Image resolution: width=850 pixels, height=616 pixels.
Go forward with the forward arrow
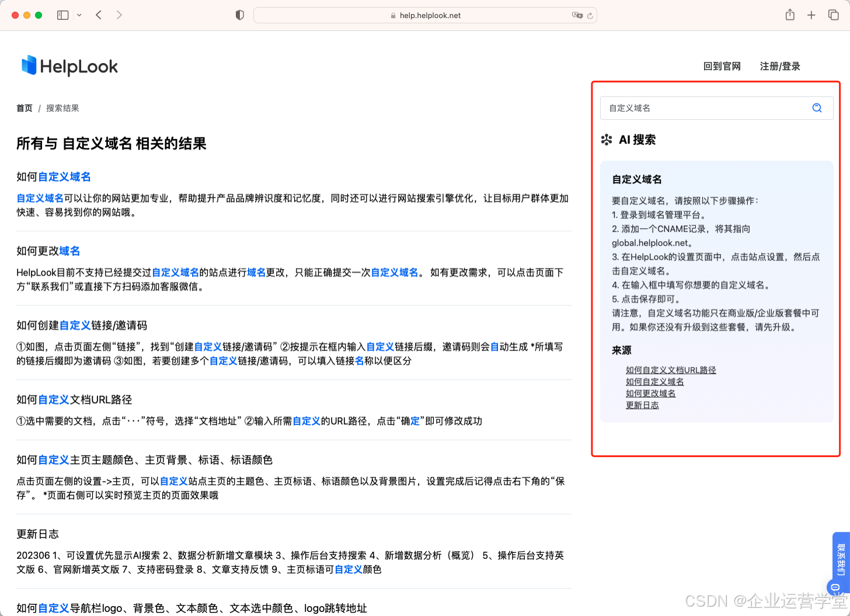click(119, 15)
